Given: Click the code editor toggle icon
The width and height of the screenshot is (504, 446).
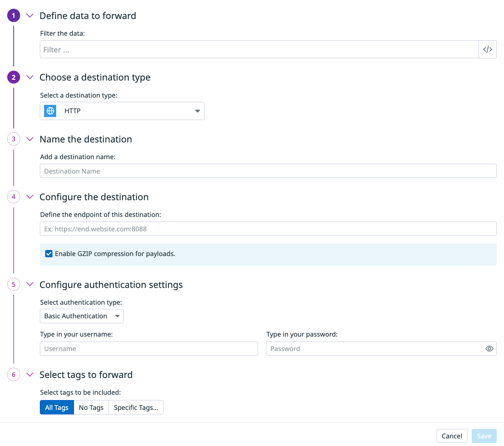Looking at the screenshot, I should pyautogui.click(x=488, y=49).
